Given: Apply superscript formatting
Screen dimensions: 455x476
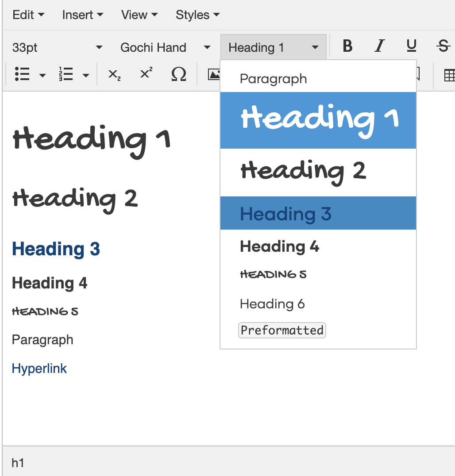Looking at the screenshot, I should coord(146,73).
